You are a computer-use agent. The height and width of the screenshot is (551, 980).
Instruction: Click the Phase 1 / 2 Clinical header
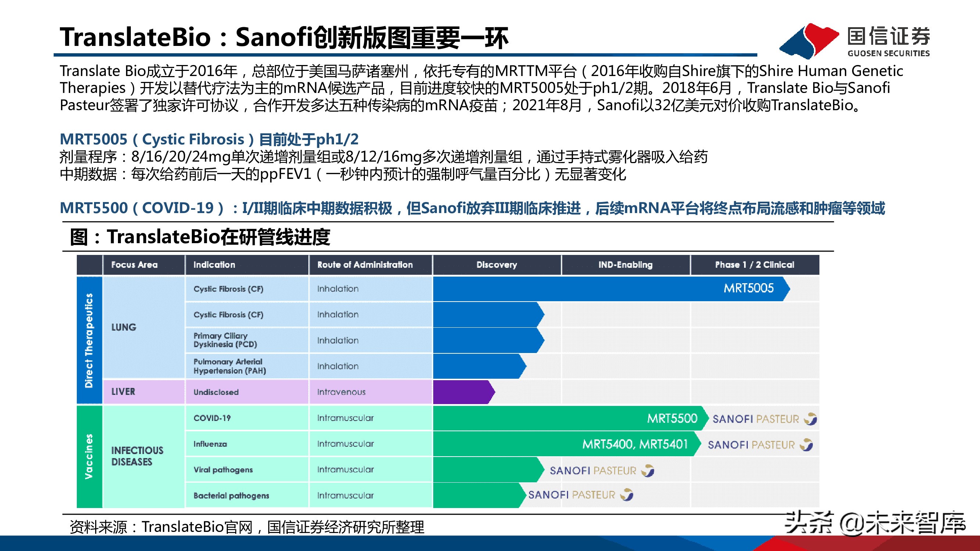[755, 264]
